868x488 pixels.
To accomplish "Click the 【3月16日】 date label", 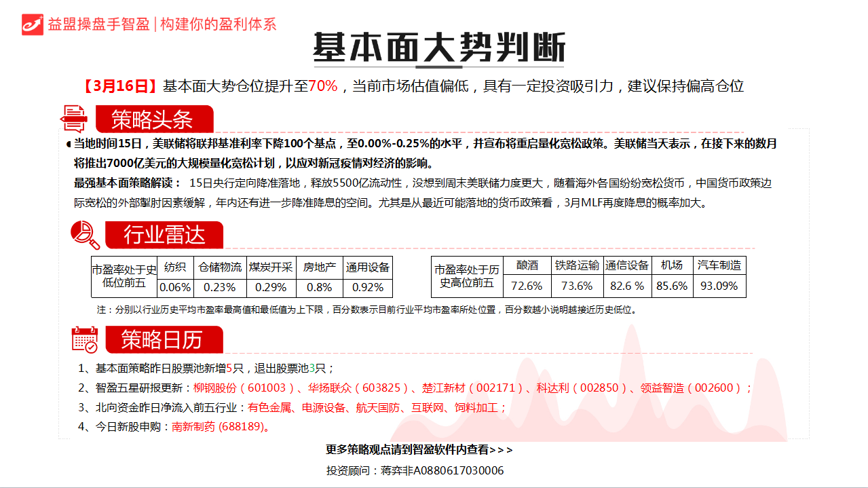I will (121, 86).
